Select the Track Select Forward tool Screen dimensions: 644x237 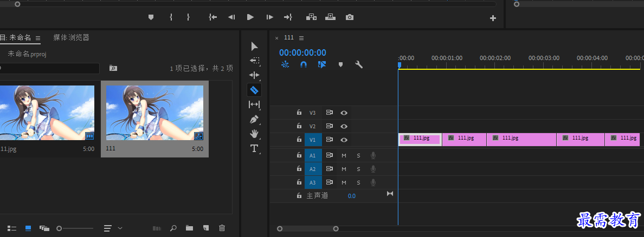[x=255, y=61]
